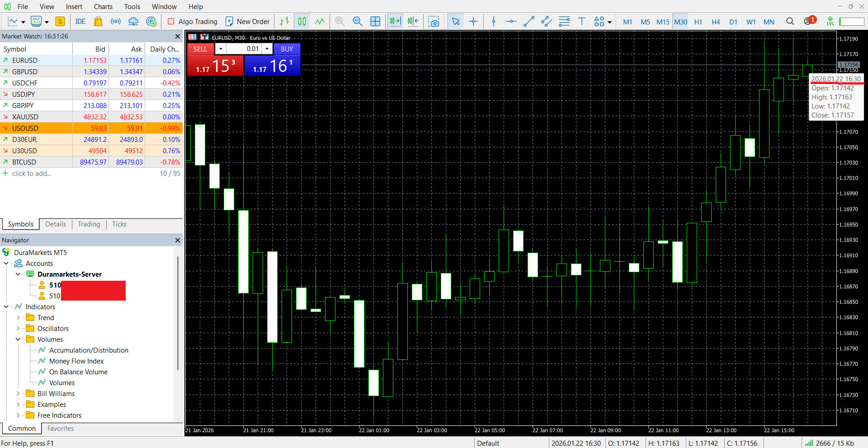
Task: Click the red SELL price button
Action: coord(215,66)
